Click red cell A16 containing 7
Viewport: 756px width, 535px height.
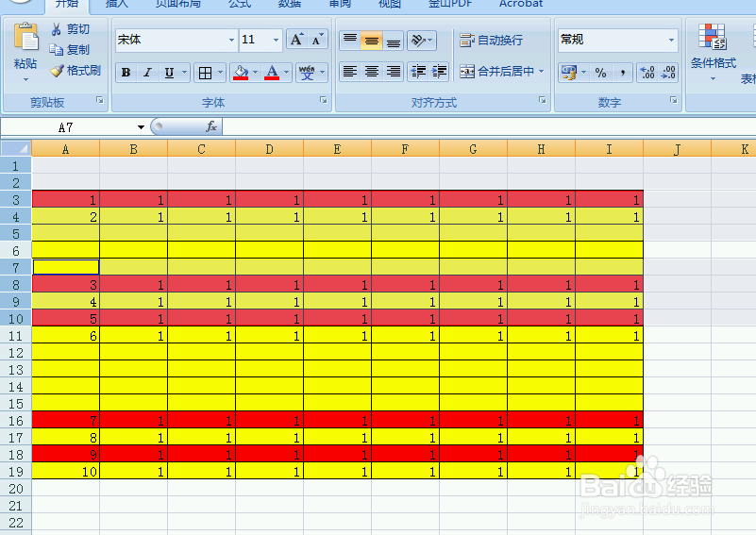66,420
